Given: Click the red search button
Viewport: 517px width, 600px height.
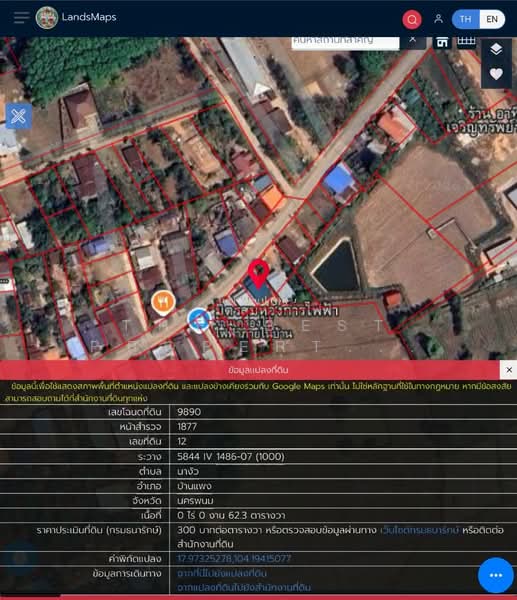Looking at the screenshot, I should [x=412, y=19].
